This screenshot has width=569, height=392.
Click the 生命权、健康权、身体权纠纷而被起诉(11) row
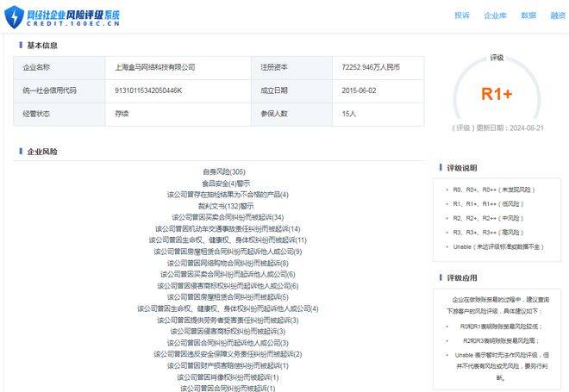click(228, 240)
